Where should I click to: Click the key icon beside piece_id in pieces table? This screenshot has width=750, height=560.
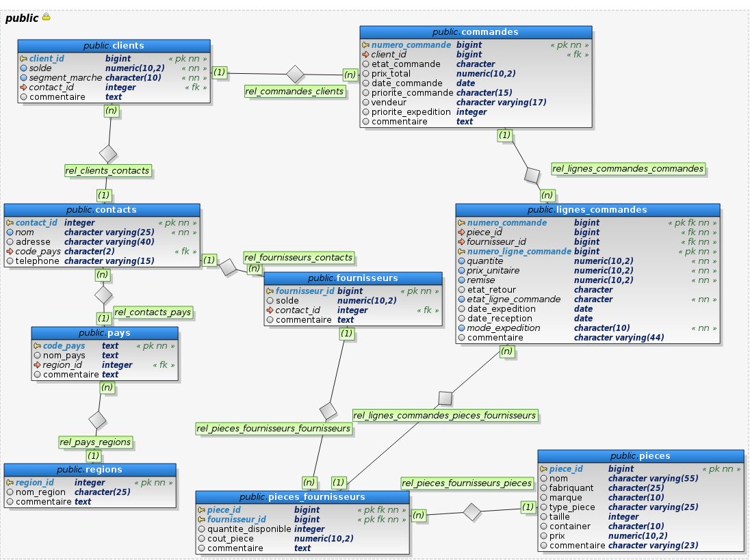(543, 469)
